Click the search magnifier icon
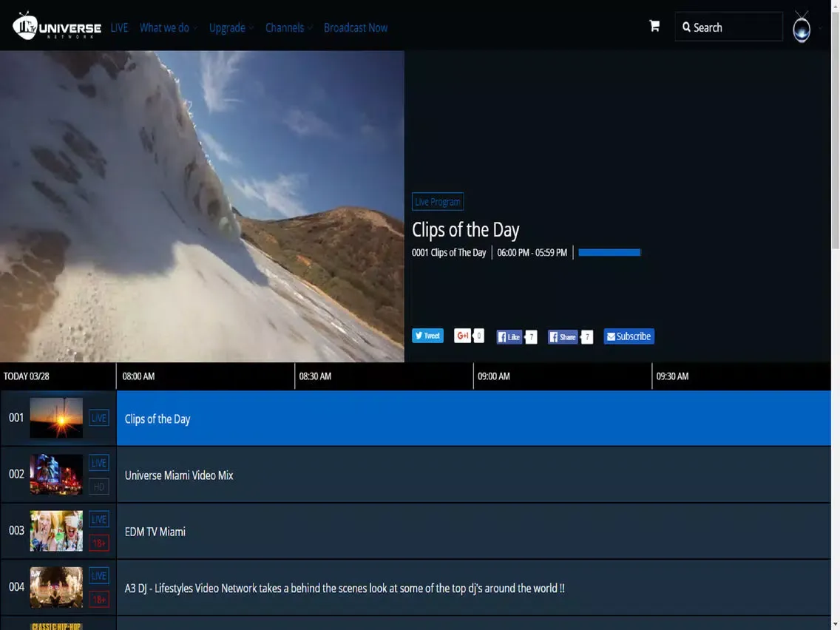The height and width of the screenshot is (630, 840). [686, 27]
